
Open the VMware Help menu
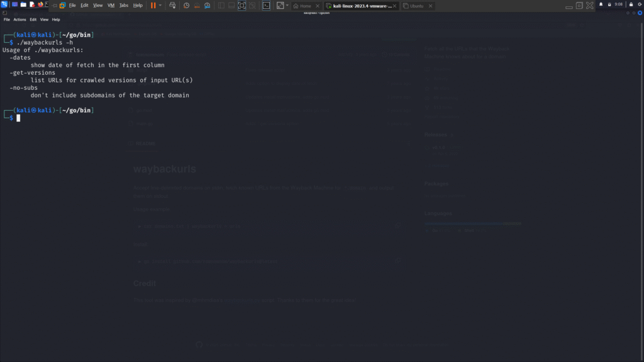tap(138, 5)
